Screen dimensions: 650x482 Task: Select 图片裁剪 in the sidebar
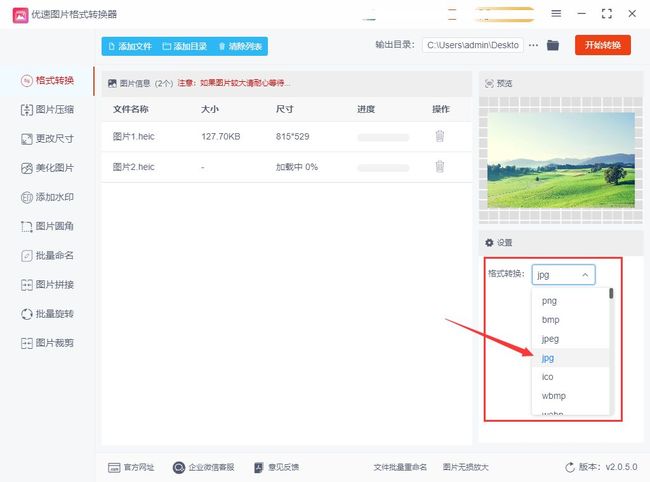tap(47, 343)
